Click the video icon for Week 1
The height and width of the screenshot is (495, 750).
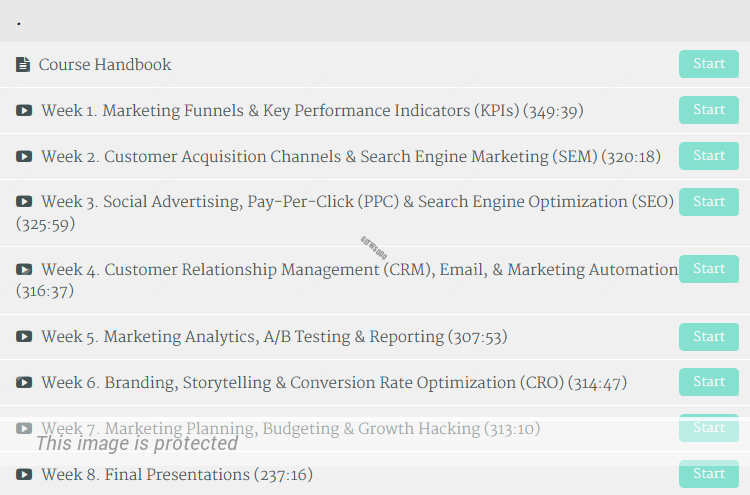click(x=24, y=111)
